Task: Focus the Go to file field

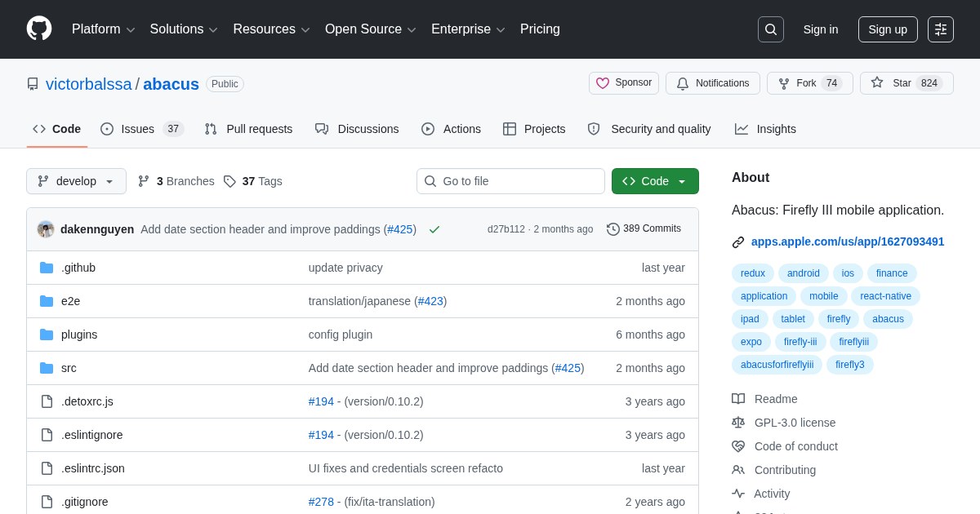Action: (x=510, y=181)
